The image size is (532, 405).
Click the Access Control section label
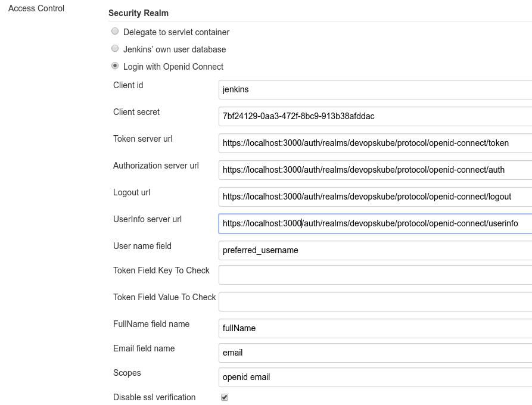click(x=36, y=8)
